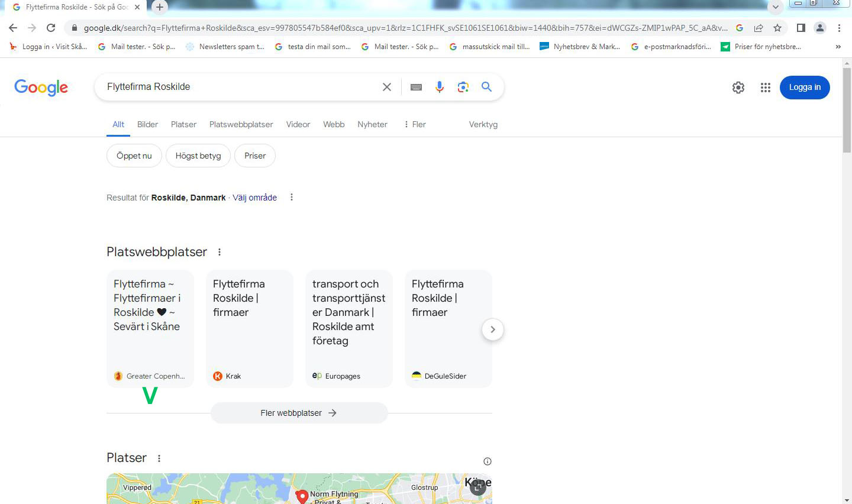Click the Google logo
The image size is (852, 504).
(41, 88)
